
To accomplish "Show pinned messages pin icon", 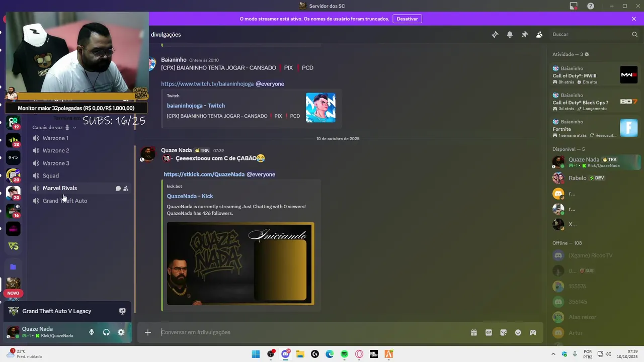I will click(524, 34).
